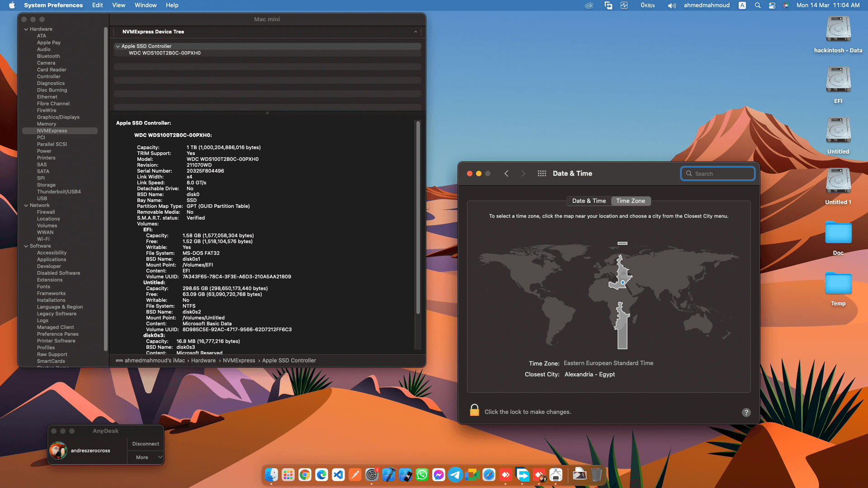868x488 pixels.
Task: Collapse the NVMExpress Device Tree header arrow
Action: tap(415, 32)
